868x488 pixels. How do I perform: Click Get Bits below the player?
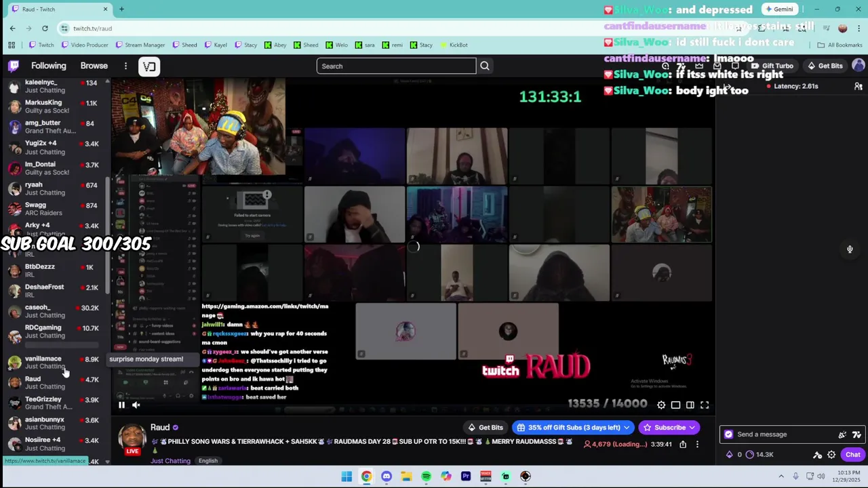[486, 428]
